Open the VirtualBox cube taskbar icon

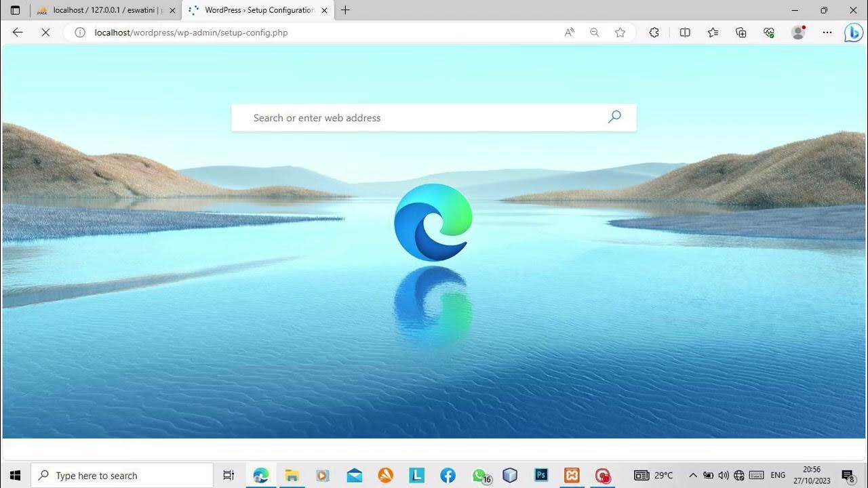510,476
